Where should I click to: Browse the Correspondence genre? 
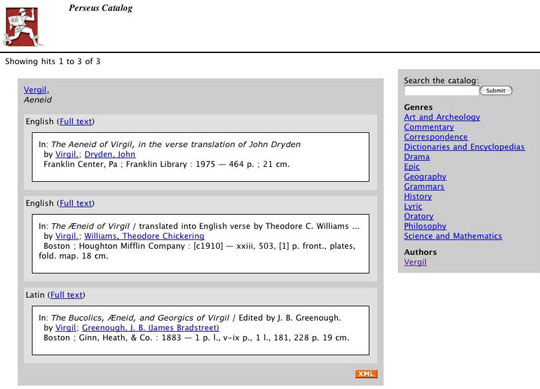(x=436, y=137)
